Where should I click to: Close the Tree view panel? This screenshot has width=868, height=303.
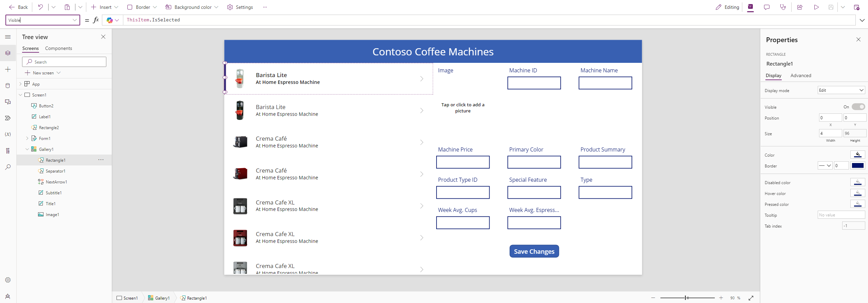click(103, 37)
